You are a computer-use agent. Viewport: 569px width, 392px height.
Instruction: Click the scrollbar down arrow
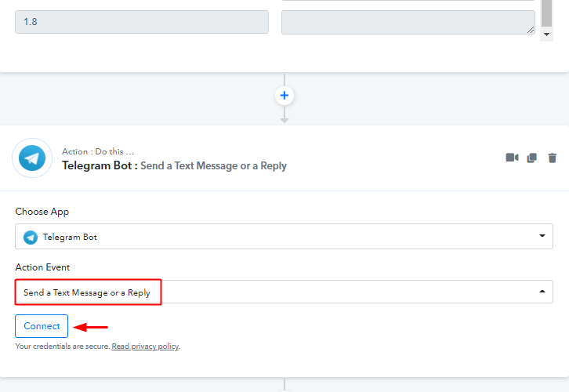coord(546,34)
